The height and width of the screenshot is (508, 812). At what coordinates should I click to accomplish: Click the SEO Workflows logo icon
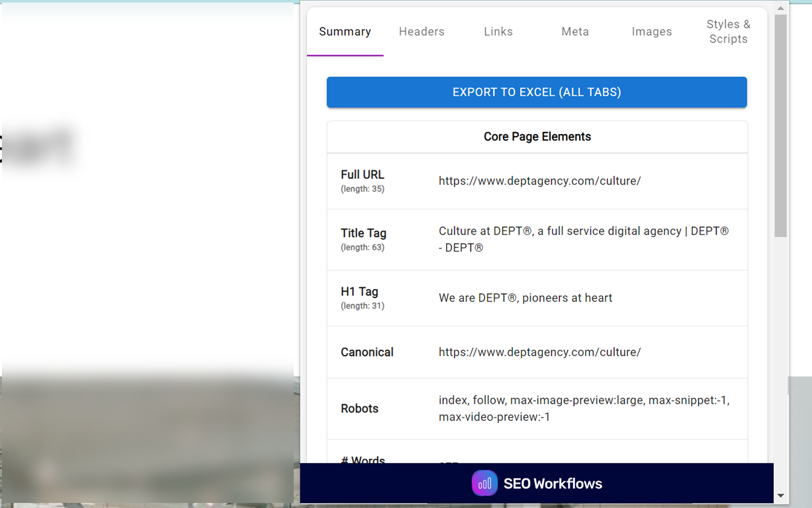(485, 483)
